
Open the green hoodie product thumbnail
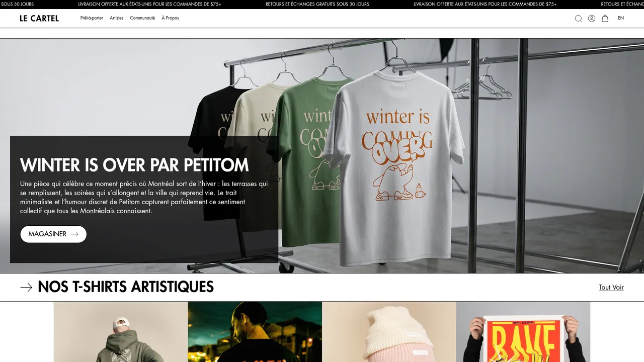coord(121,332)
